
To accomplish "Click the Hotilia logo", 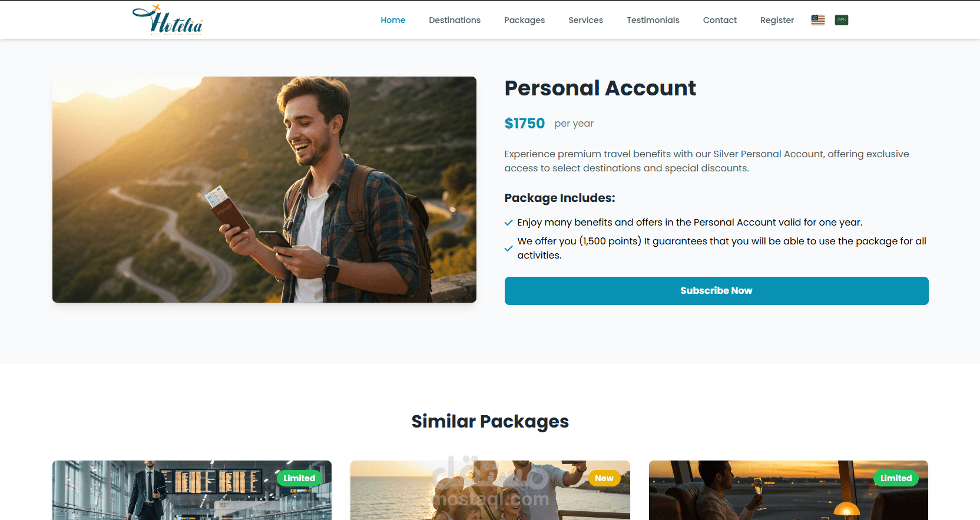I will pyautogui.click(x=168, y=20).
